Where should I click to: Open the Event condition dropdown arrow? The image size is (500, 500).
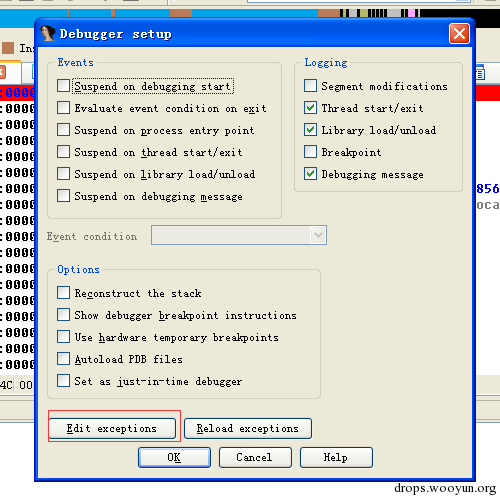click(318, 235)
